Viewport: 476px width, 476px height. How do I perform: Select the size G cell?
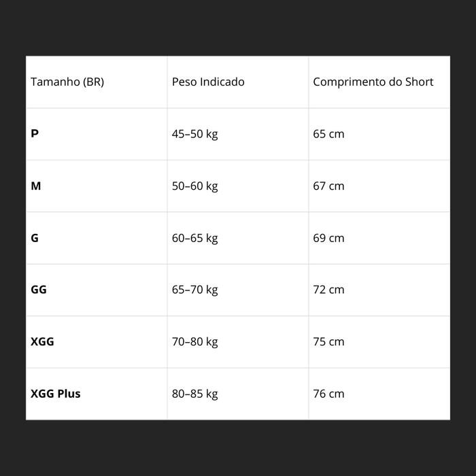(35, 238)
